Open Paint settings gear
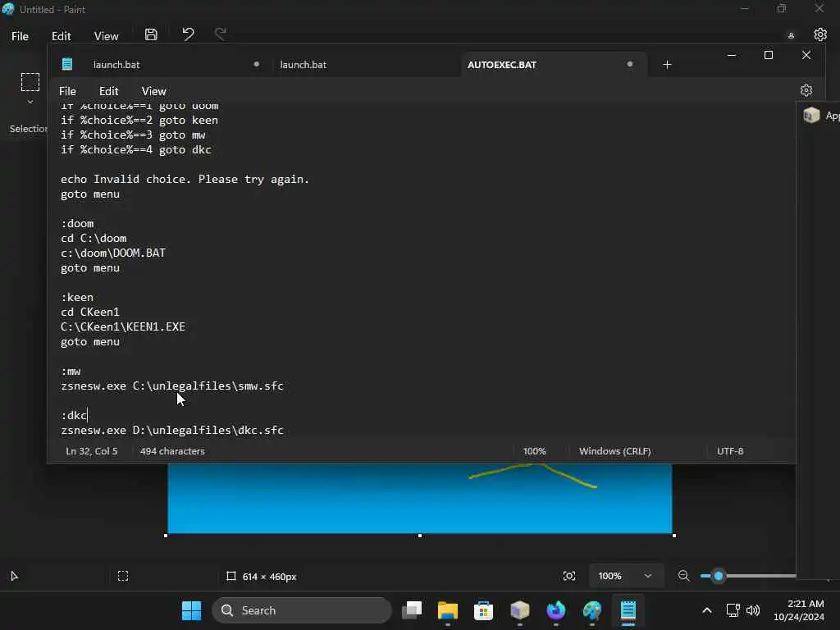Viewport: 840px width, 630px height. [x=820, y=34]
